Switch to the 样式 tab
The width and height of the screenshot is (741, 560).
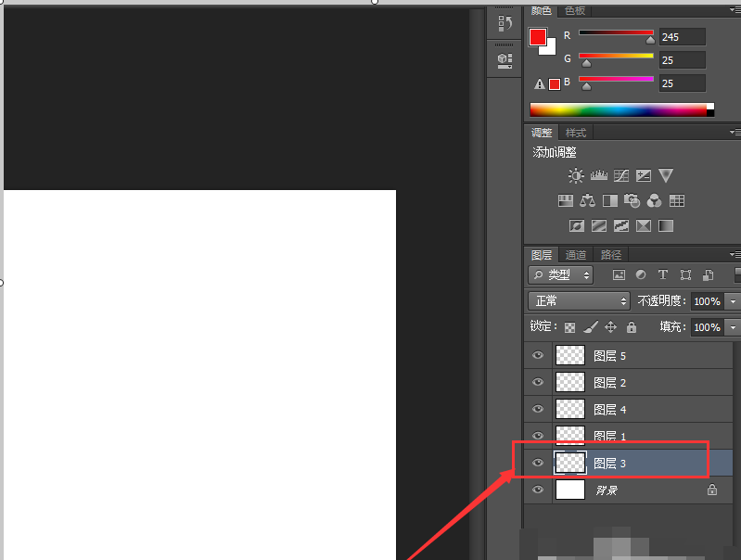pos(576,133)
